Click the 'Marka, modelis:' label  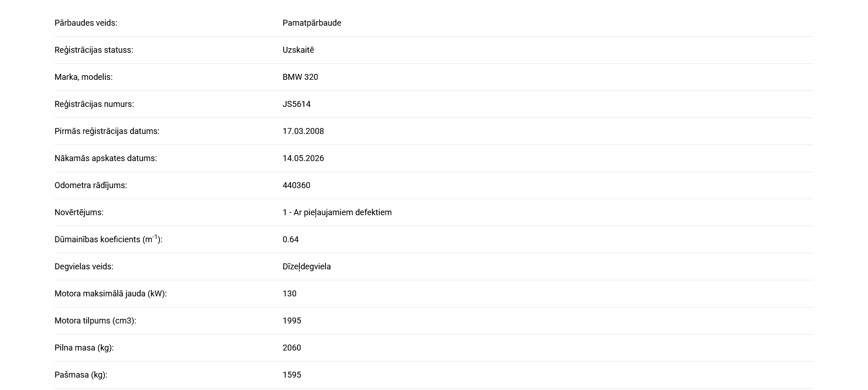point(83,77)
